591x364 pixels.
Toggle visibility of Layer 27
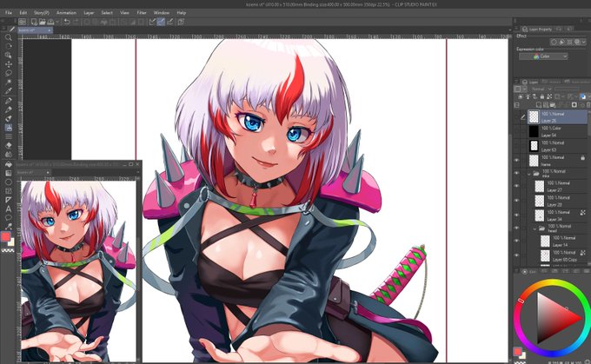[x=517, y=186]
